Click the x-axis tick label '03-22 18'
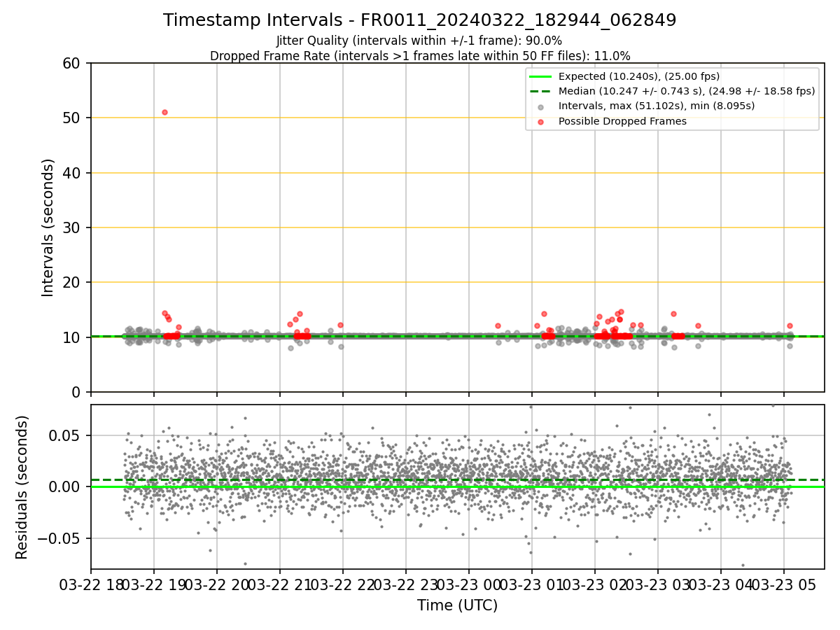 (91, 585)
